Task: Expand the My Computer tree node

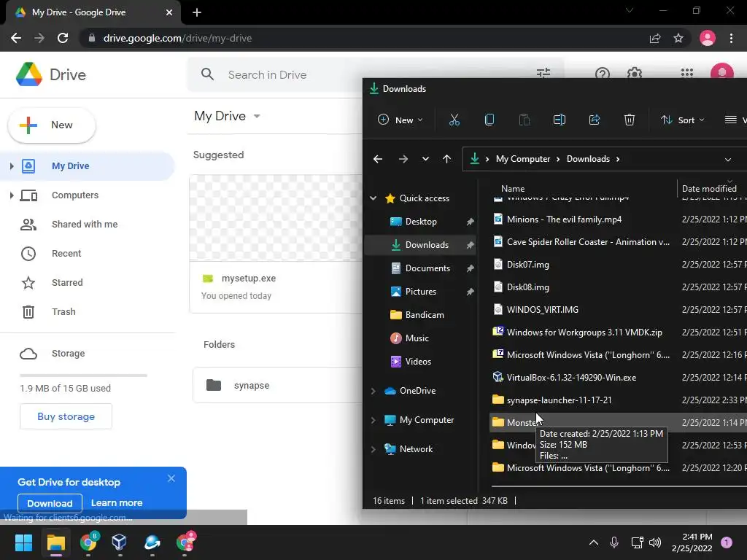Action: (x=373, y=420)
